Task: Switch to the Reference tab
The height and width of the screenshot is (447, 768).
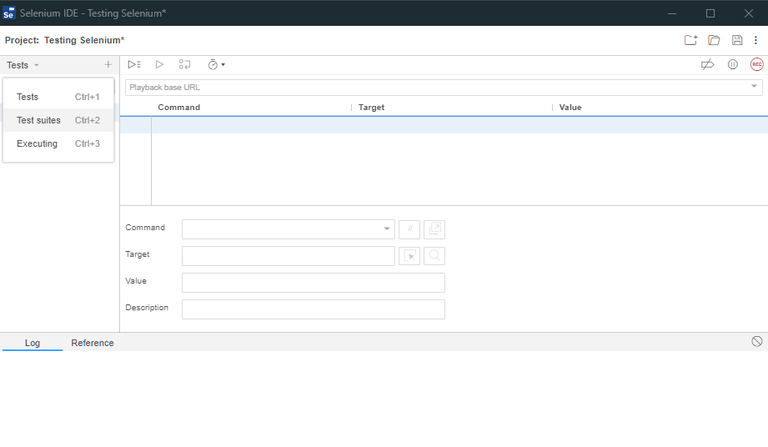Action: point(93,343)
